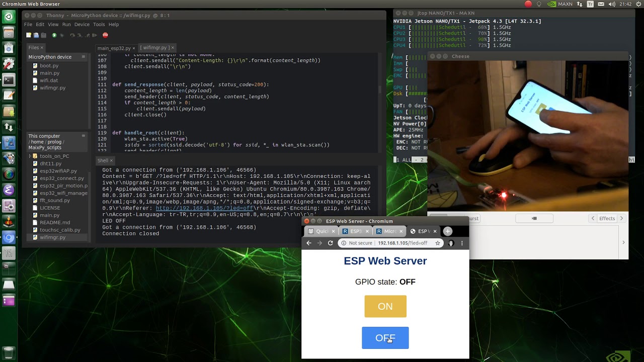Go forward in Chromium browser
644x362 pixels.
point(319,243)
